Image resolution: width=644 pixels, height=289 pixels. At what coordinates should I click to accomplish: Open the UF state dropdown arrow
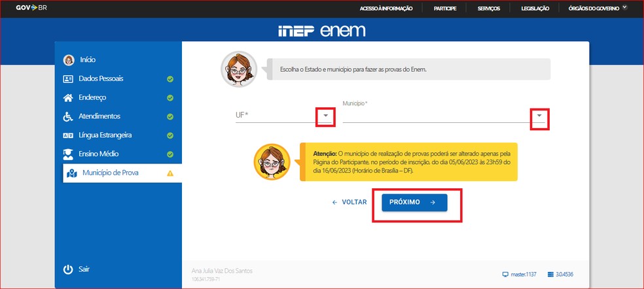326,116
